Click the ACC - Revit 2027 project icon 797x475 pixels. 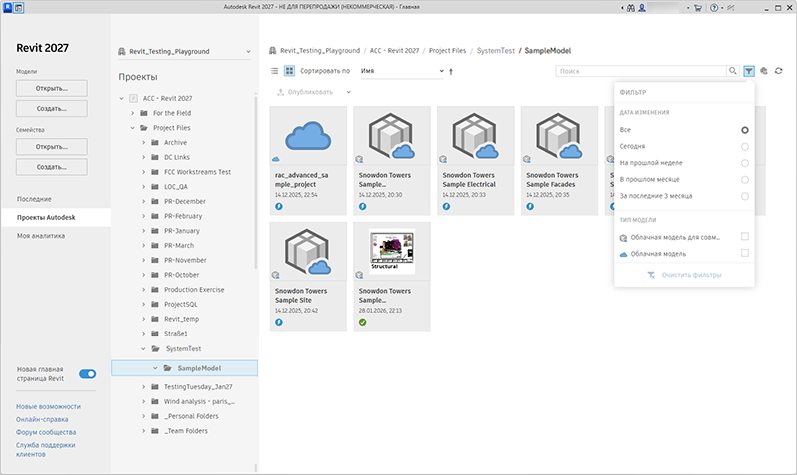point(134,98)
